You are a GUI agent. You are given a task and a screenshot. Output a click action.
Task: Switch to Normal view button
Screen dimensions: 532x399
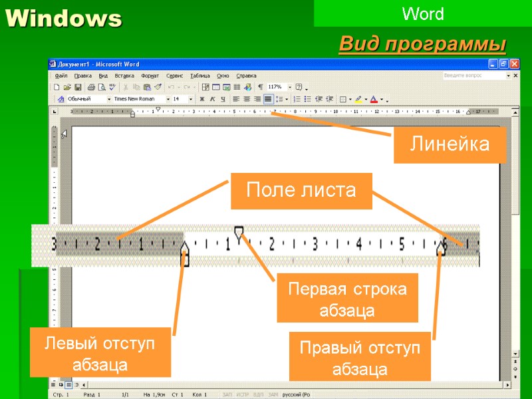[x=53, y=385]
